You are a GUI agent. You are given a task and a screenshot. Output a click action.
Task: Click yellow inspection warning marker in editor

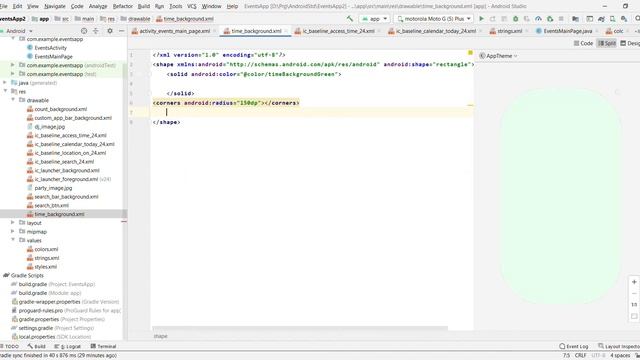point(470,53)
